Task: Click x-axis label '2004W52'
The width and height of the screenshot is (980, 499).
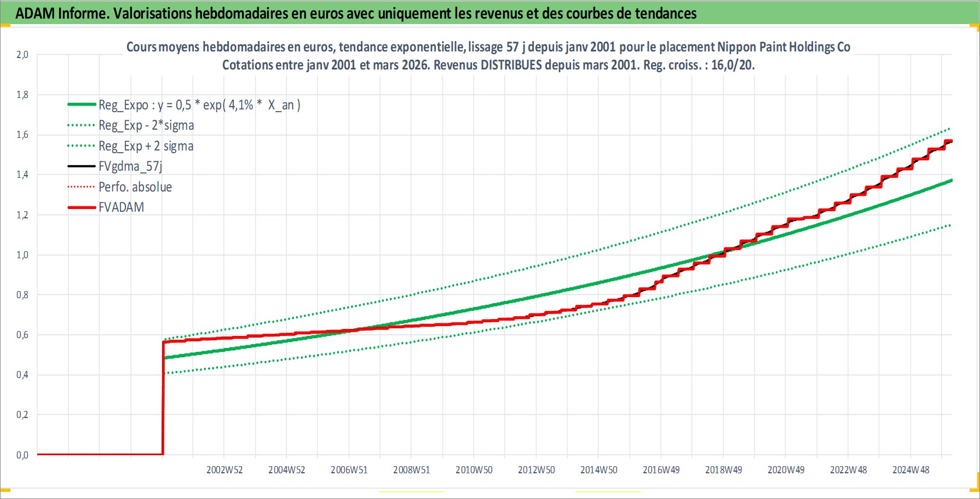Action: coord(287,470)
